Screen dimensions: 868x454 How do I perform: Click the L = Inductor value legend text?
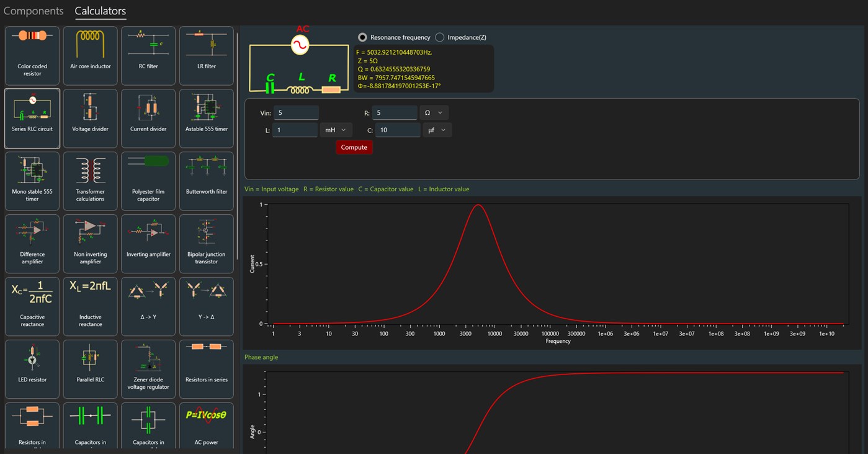(444, 189)
